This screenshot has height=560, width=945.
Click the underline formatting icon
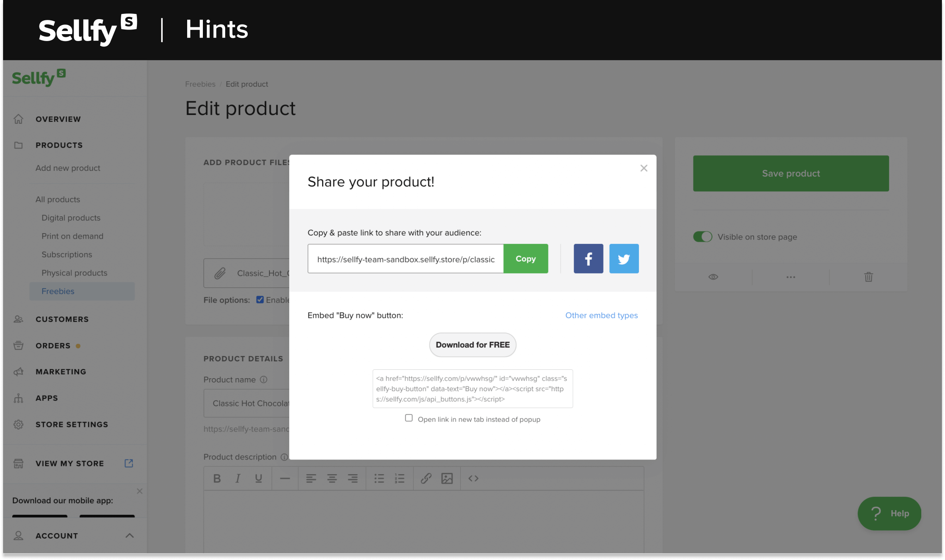[258, 478]
